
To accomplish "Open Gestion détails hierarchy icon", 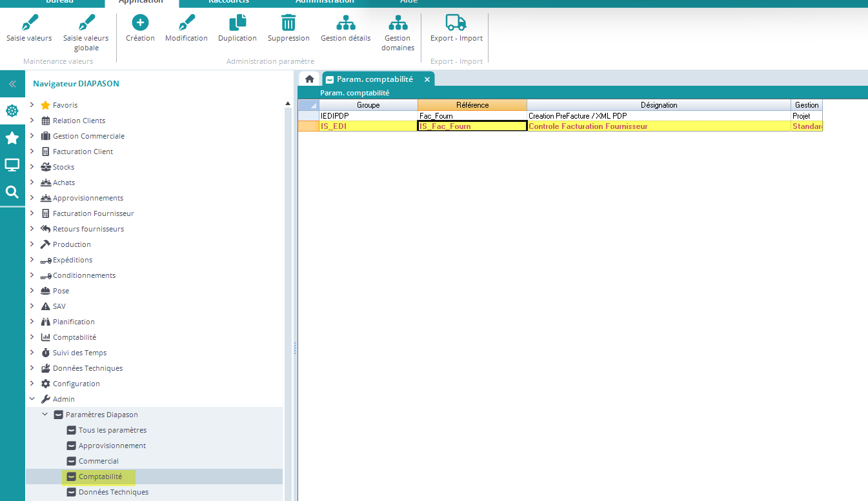I will tap(346, 23).
